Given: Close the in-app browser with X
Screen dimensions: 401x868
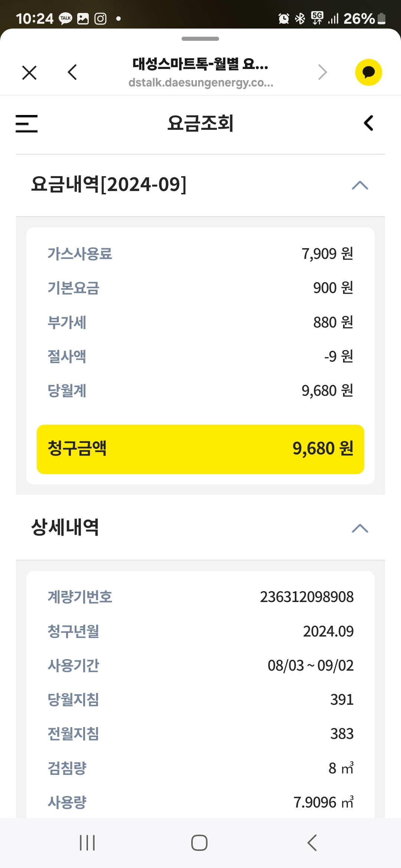Looking at the screenshot, I should [29, 73].
